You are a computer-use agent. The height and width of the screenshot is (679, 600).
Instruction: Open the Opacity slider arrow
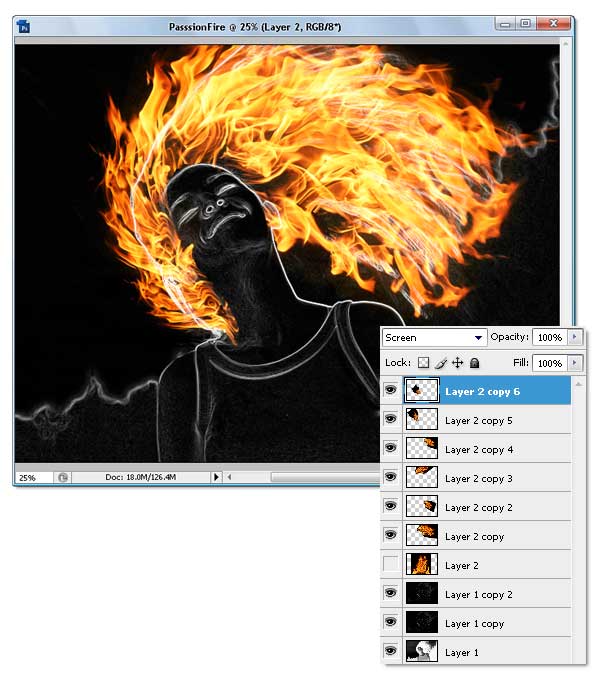[575, 338]
